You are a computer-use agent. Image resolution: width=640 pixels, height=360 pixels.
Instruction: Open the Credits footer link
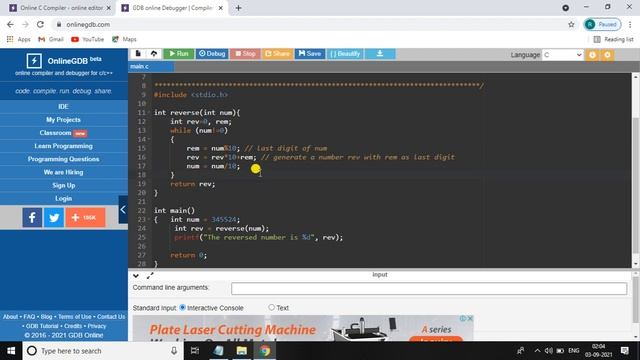coord(73,326)
